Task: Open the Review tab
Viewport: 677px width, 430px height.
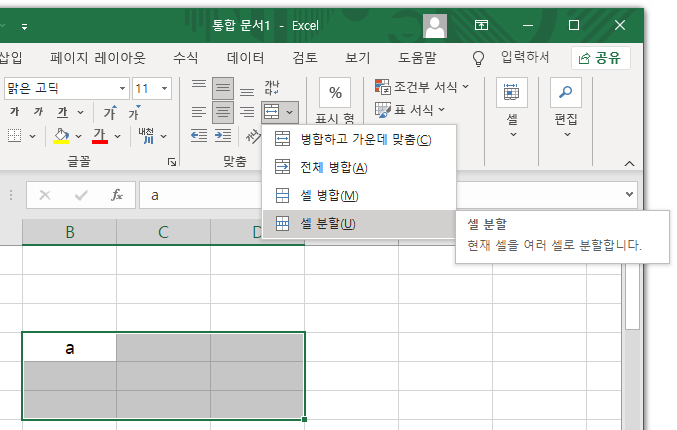Action: coord(305,57)
